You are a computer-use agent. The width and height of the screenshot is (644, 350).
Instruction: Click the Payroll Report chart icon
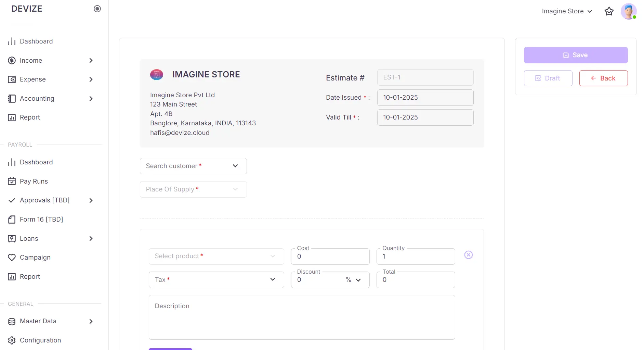coord(12,277)
